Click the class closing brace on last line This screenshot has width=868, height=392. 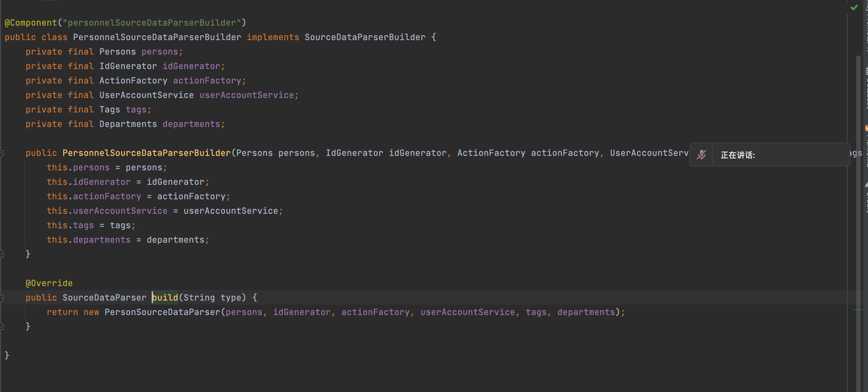pyautogui.click(x=7, y=355)
